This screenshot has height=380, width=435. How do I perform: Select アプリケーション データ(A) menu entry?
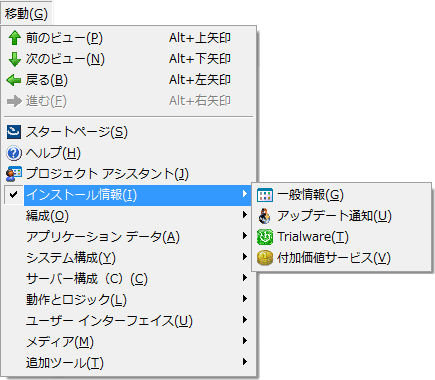(129, 237)
